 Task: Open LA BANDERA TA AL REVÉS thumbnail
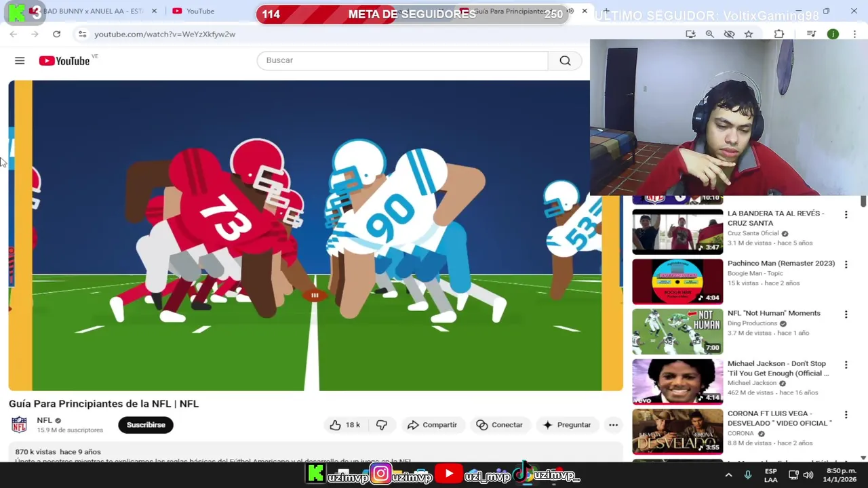point(677,232)
